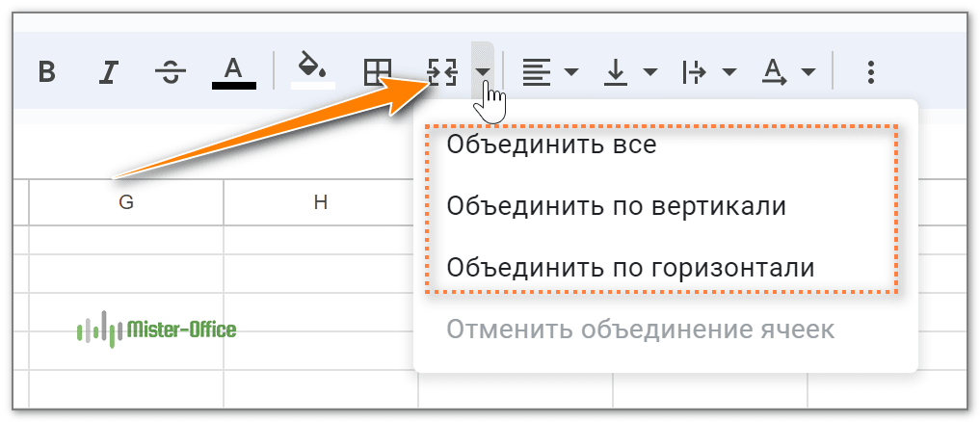Viewport: 980px width, 422px height.
Task: Expand the vertical align dropdown arrow
Action: coord(650,72)
